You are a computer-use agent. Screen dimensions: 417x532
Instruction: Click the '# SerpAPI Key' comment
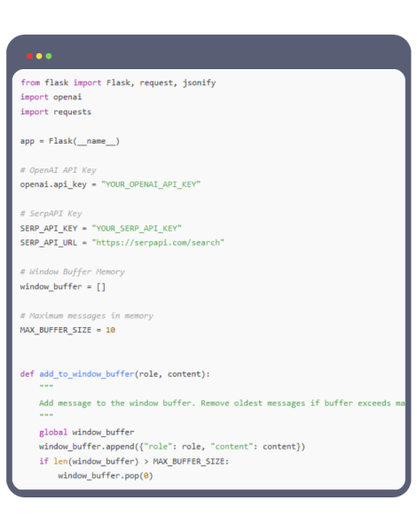pyautogui.click(x=51, y=214)
